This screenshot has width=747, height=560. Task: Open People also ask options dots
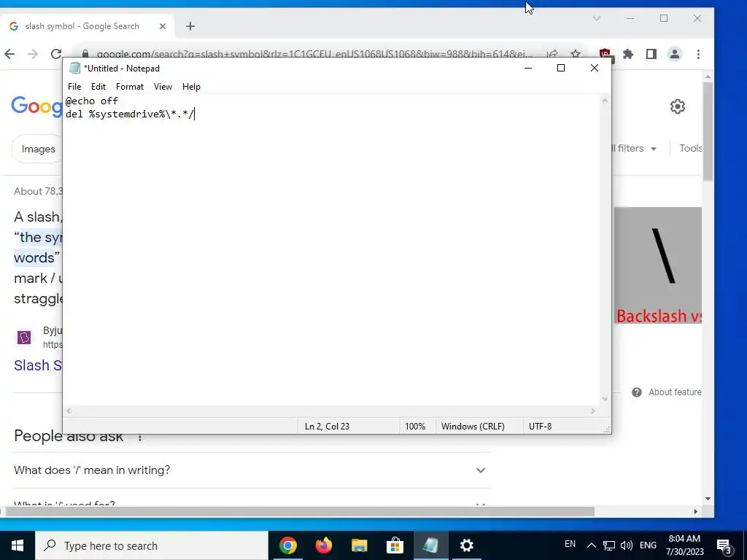point(139,437)
